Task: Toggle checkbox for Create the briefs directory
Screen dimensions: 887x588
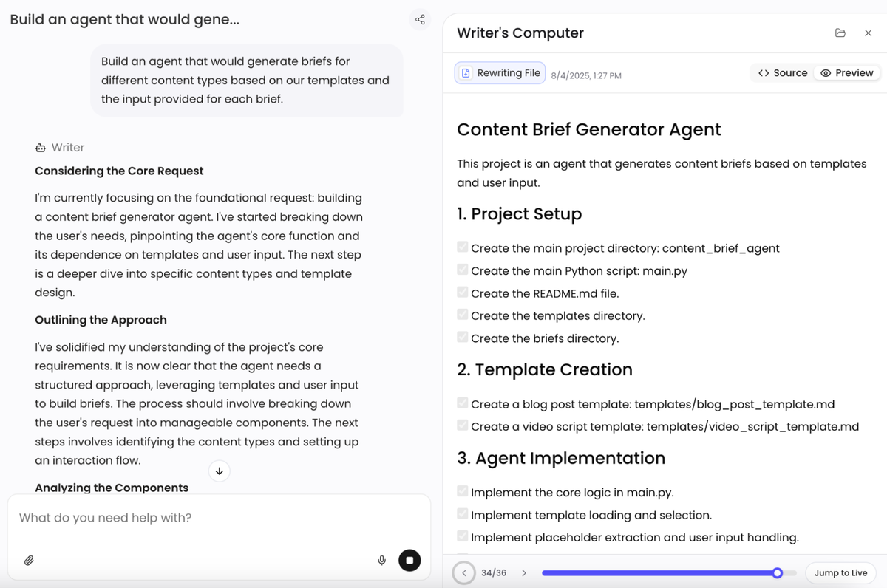Action: click(463, 338)
